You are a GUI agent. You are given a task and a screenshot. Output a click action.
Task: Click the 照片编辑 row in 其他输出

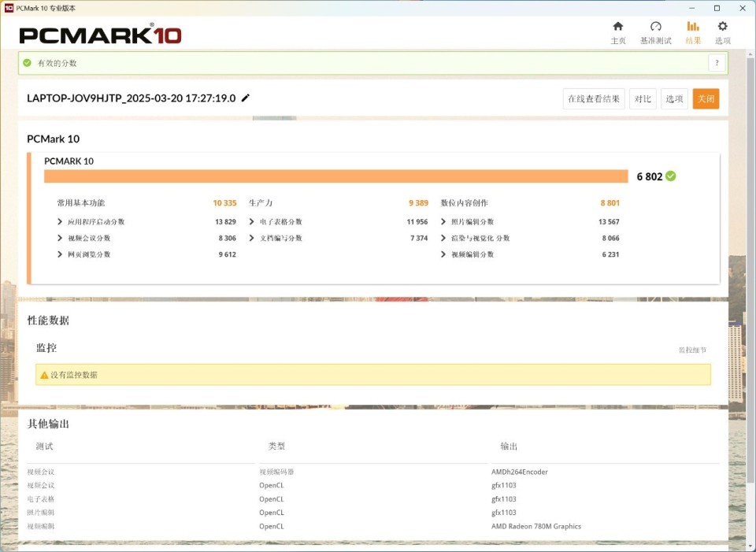coord(372,513)
